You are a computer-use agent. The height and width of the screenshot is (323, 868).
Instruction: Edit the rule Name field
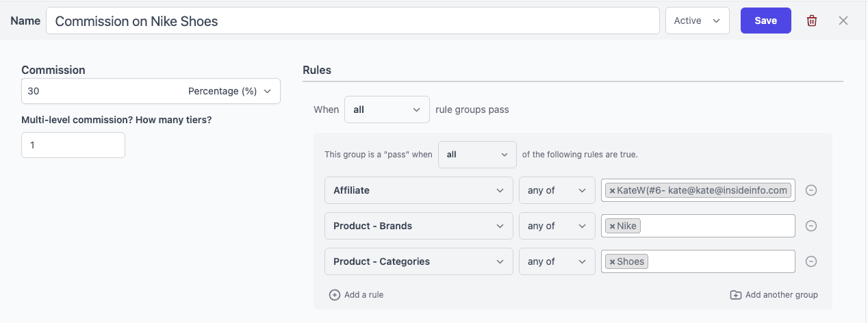353,21
